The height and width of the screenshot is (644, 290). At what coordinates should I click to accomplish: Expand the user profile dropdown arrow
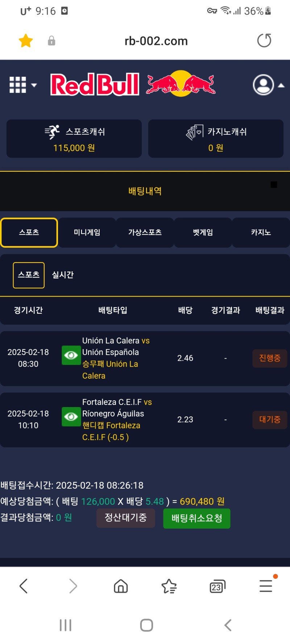tap(281, 85)
